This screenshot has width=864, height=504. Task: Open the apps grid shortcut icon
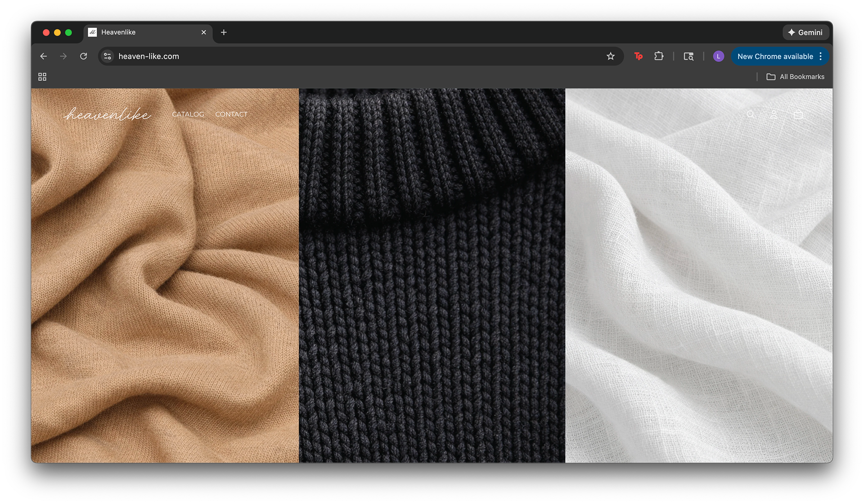[42, 77]
